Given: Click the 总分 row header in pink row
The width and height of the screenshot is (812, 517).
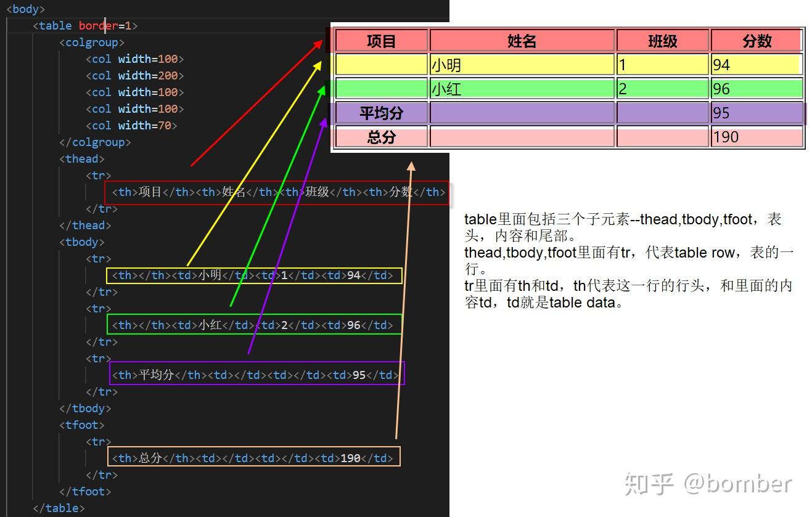Looking at the screenshot, I should 382,137.
